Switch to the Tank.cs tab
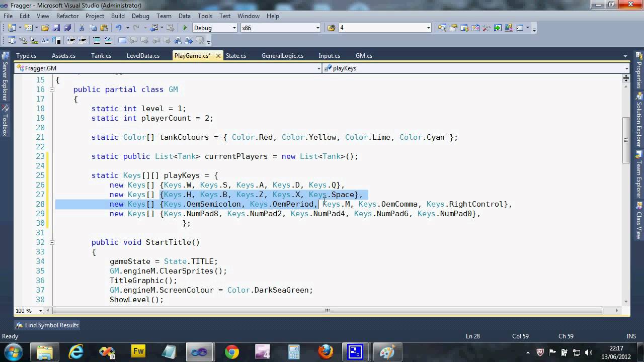 101,56
